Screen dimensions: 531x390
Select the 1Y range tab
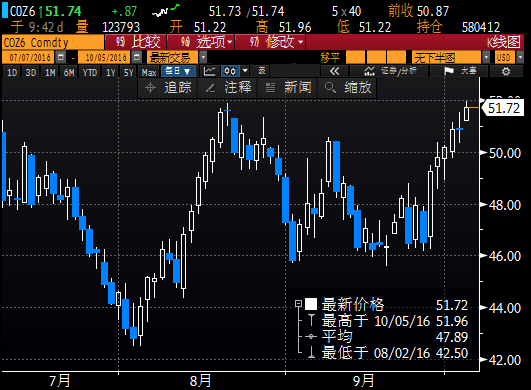pos(111,72)
